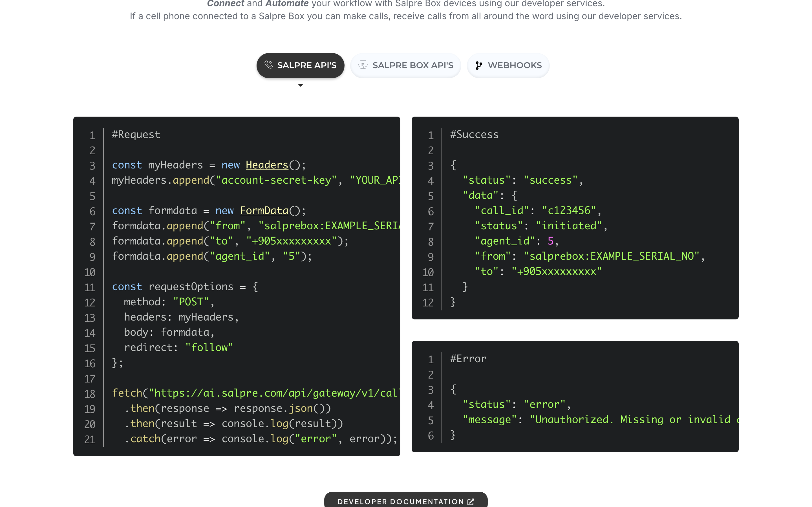Click the #Request heading in code block
Image resolution: width=812 pixels, height=507 pixels.
tap(136, 134)
